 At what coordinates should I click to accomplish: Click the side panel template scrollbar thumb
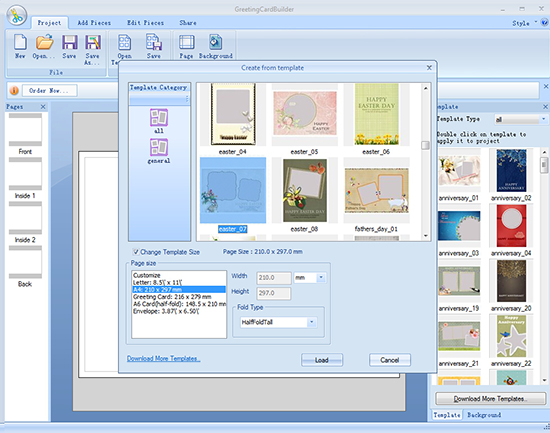point(544,165)
